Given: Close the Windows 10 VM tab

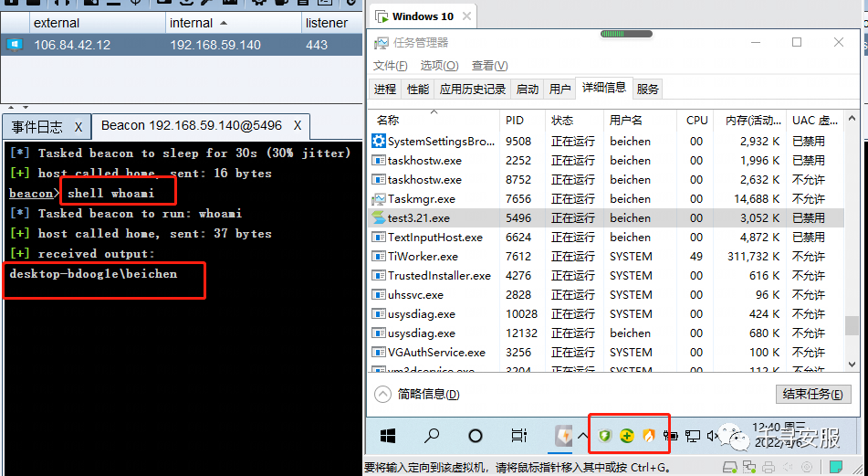Looking at the screenshot, I should (x=466, y=16).
